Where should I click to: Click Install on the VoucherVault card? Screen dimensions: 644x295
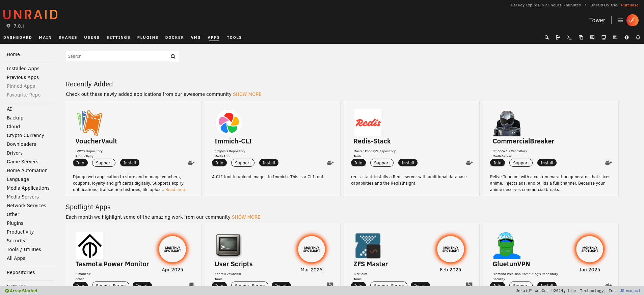point(130,163)
